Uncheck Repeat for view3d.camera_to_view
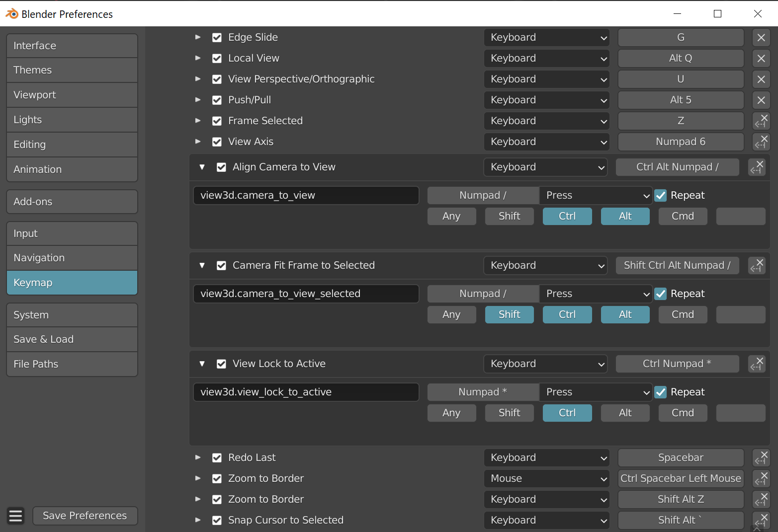This screenshot has height=532, width=778. click(661, 196)
